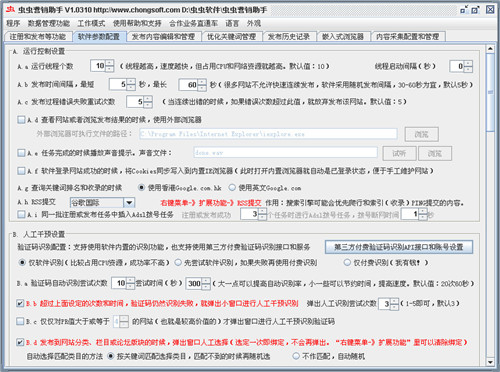The width and height of the screenshot is (500, 372).
Task: Switch to the 发布内容编辑和管理 tab
Action: click(163, 36)
